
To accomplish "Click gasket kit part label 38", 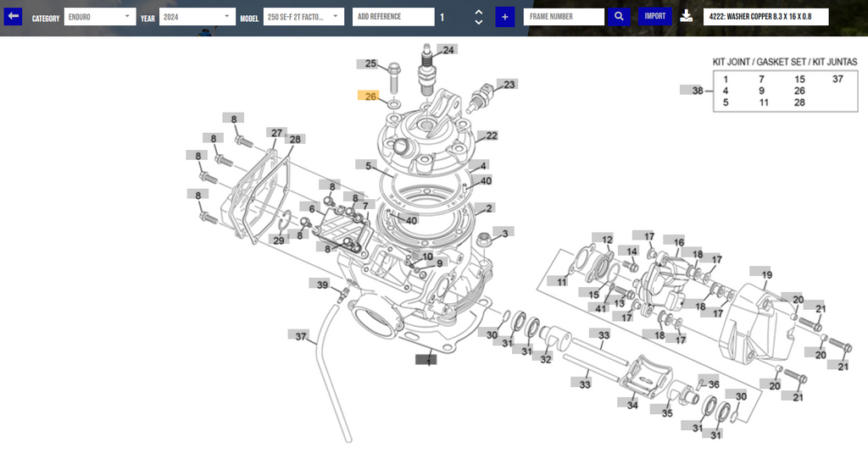I will (696, 91).
